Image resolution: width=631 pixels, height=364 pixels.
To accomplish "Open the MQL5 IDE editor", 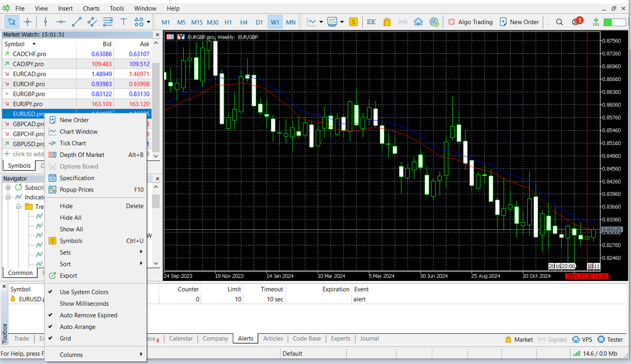I will [x=371, y=22].
